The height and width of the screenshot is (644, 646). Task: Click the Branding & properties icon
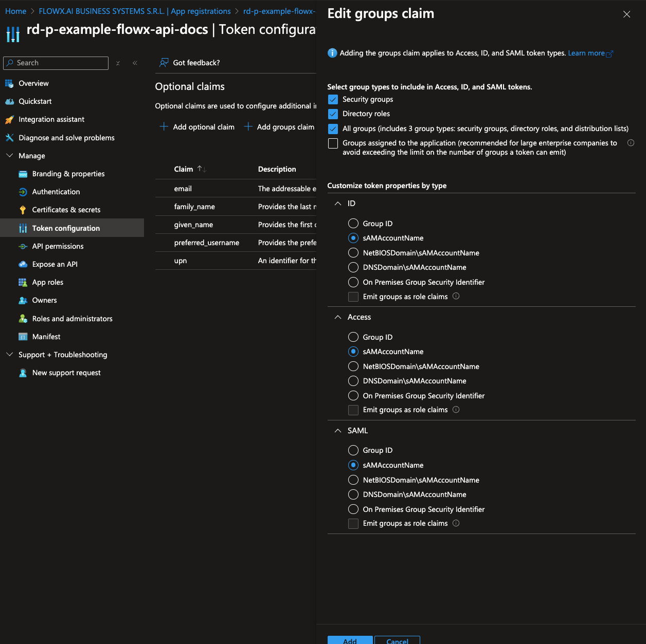[23, 174]
